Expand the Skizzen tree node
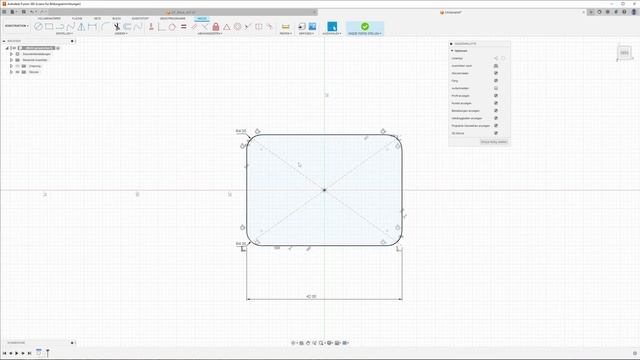 point(11,72)
